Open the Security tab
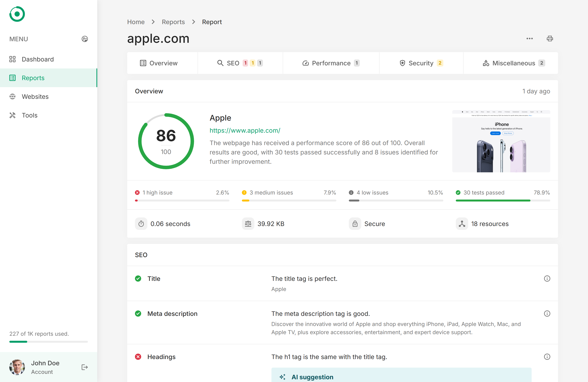Image resolution: width=588 pixels, height=382 pixels. tap(421, 63)
